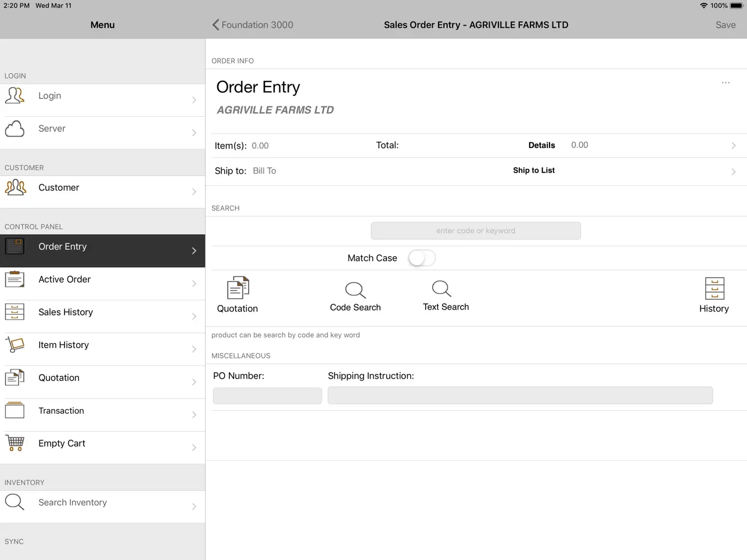
Task: Open the Ship to List chevron
Action: [x=734, y=172]
